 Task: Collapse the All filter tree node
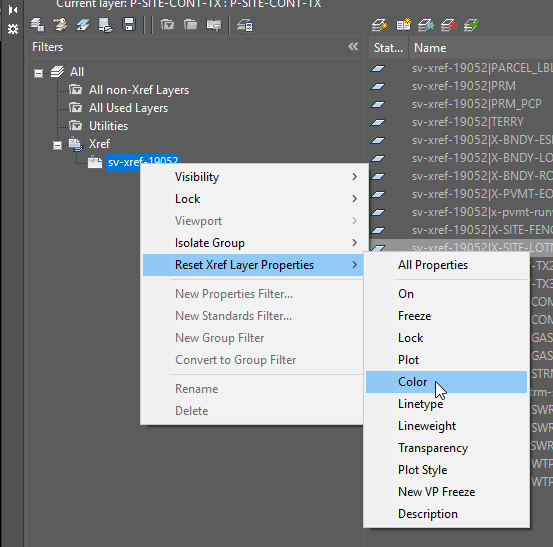[x=38, y=73]
